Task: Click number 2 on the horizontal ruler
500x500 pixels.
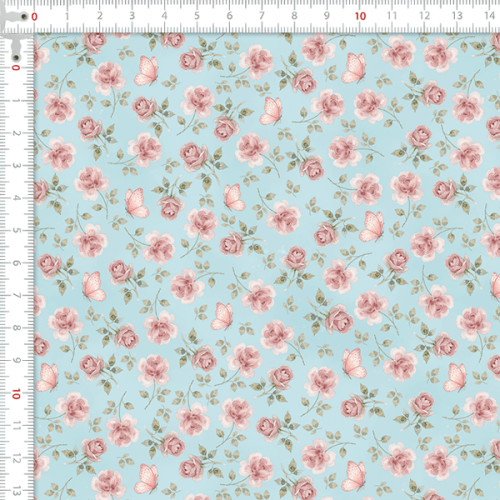Action: click(x=100, y=16)
